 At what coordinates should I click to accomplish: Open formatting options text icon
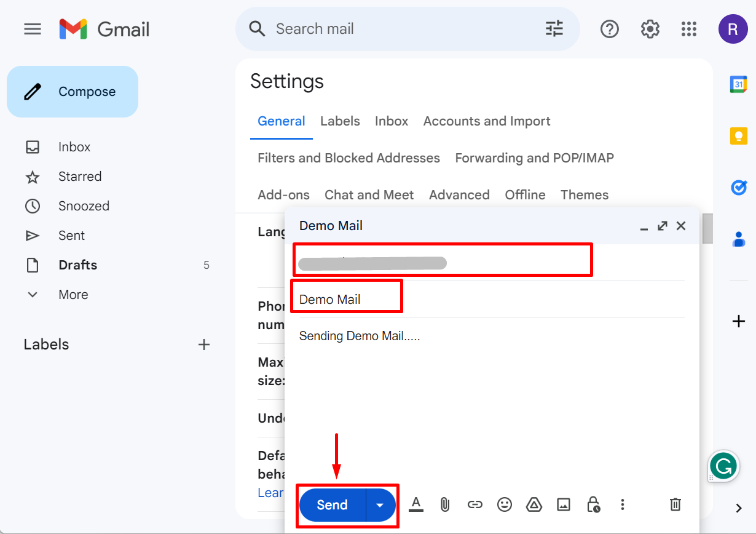(416, 505)
